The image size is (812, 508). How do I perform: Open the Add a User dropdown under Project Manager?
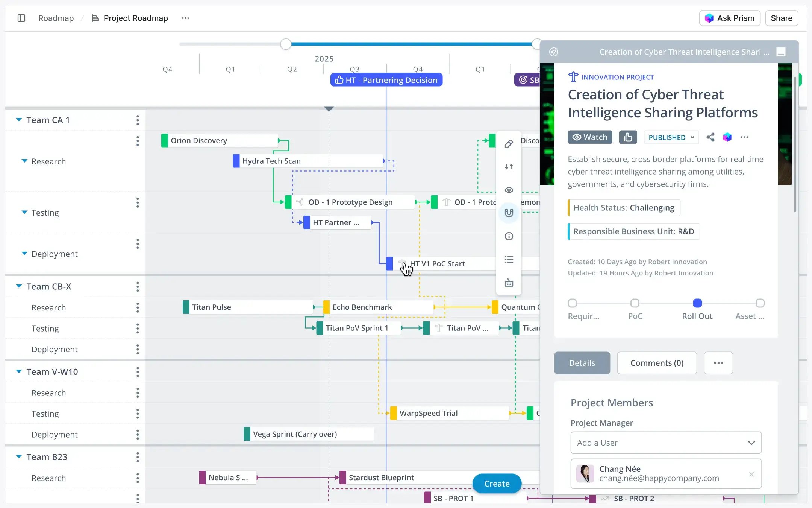pyautogui.click(x=665, y=443)
